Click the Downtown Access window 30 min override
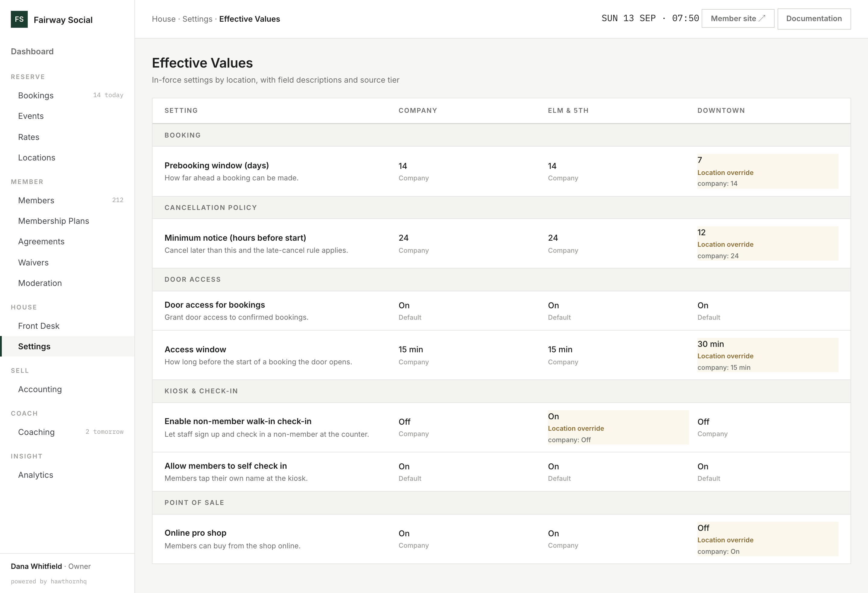Viewport: 868px width, 593px height. point(768,355)
